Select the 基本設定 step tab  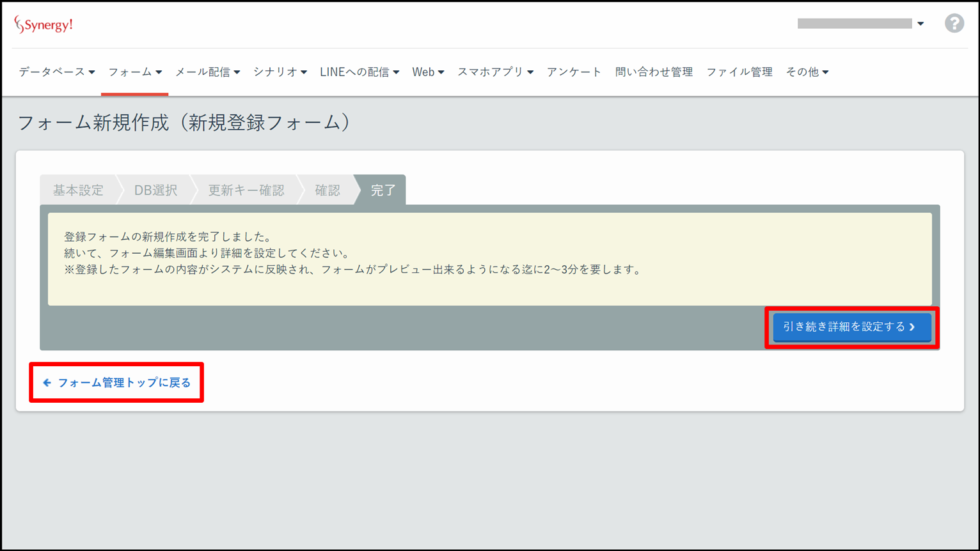coord(78,190)
